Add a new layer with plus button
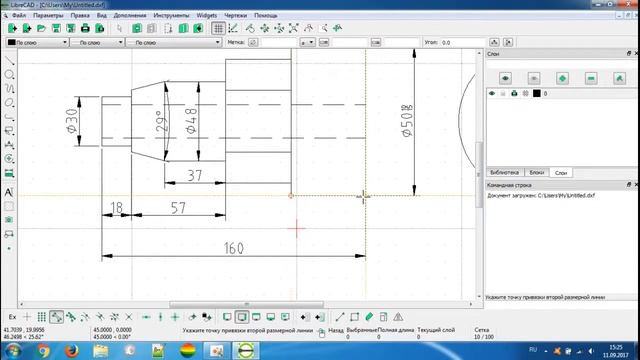Image resolution: width=640 pixels, height=360 pixels. [x=562, y=78]
